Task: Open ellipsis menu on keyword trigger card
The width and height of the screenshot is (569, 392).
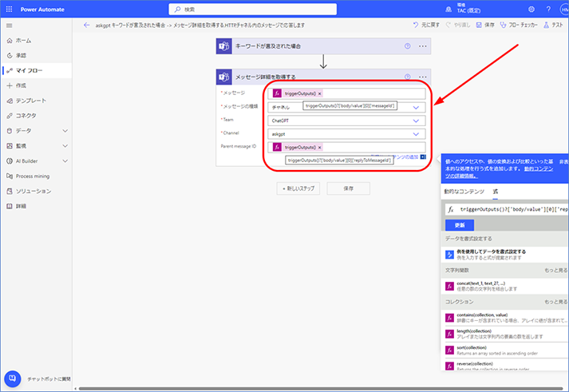Action: coord(423,46)
